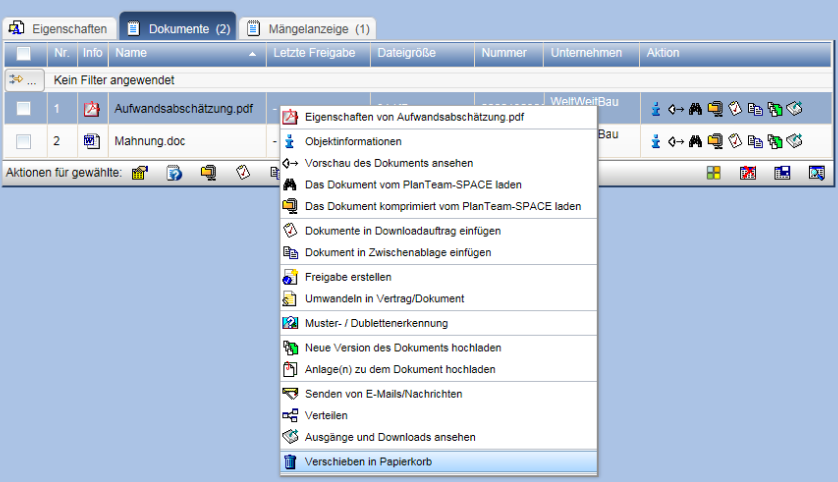The image size is (838, 482).
Task: Click the colored tiles view icon in the bottom bar
Action: 713,173
